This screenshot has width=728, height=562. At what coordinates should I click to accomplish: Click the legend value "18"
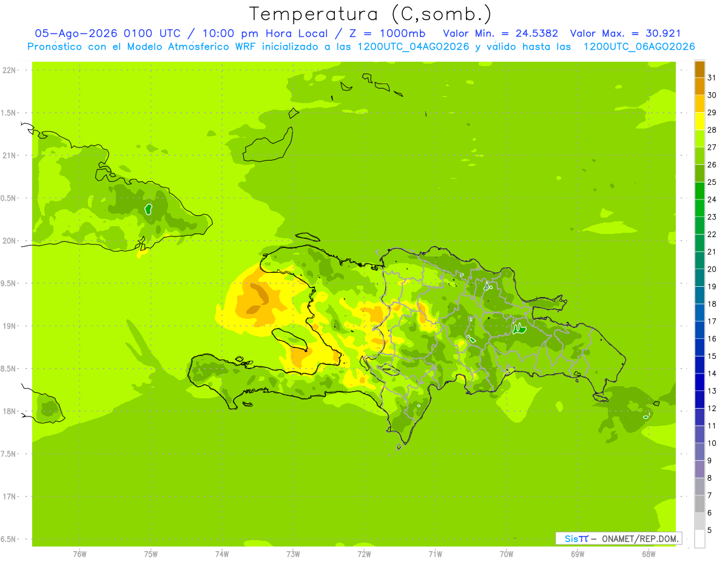pyautogui.click(x=712, y=304)
